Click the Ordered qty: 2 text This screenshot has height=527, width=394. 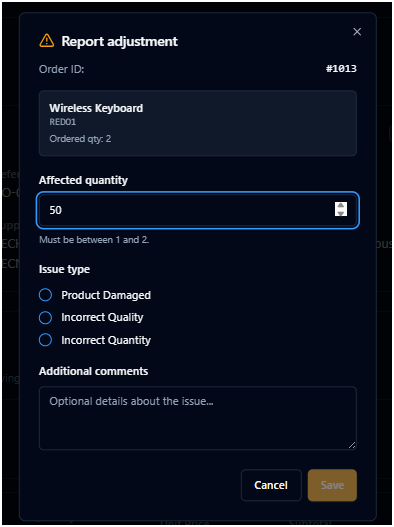80,139
